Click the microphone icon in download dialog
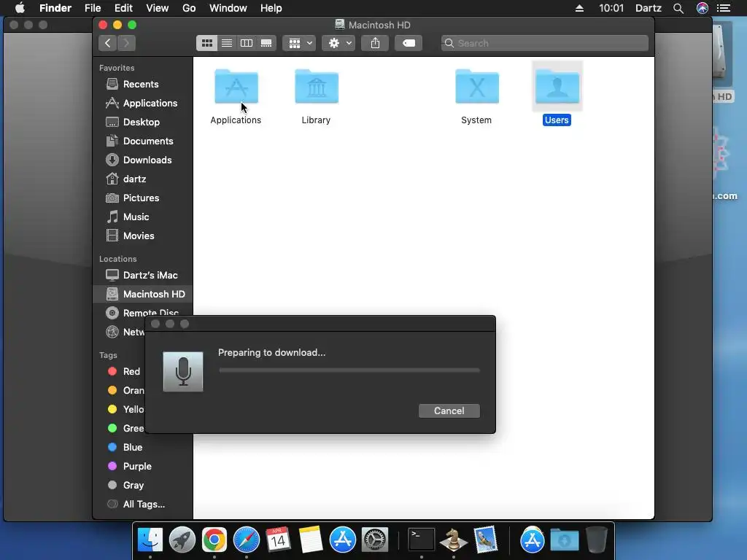Screen dimensions: 747x560 pyautogui.click(x=183, y=372)
